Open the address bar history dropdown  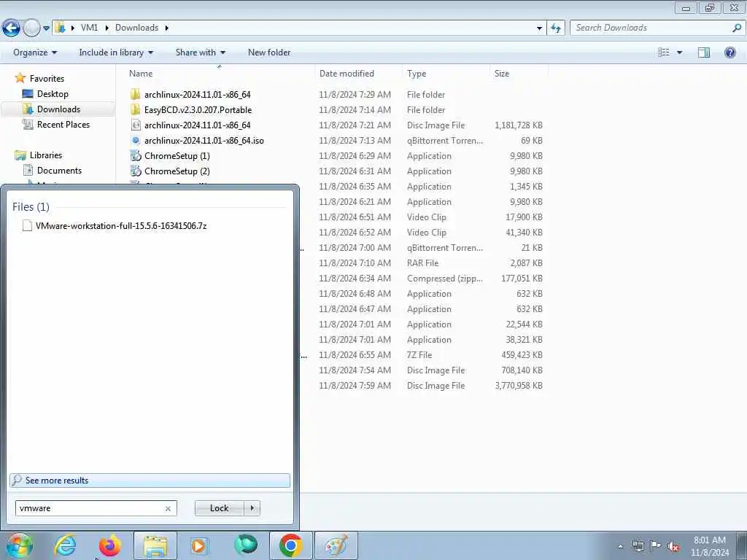[539, 28]
